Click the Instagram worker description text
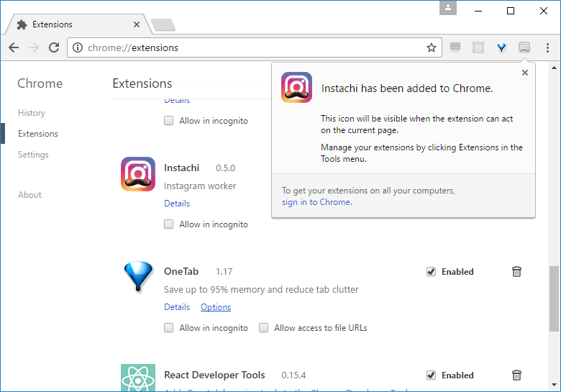The width and height of the screenshot is (561, 392). 200,186
